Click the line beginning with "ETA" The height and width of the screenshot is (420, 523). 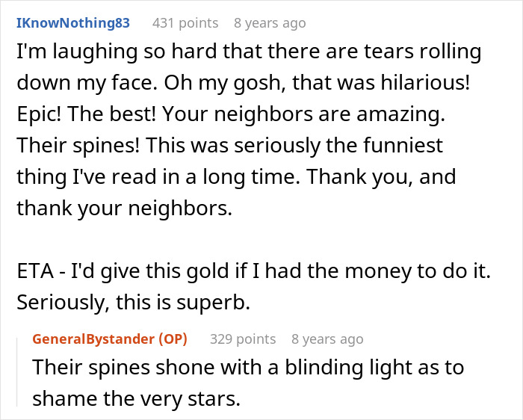[x=253, y=273]
